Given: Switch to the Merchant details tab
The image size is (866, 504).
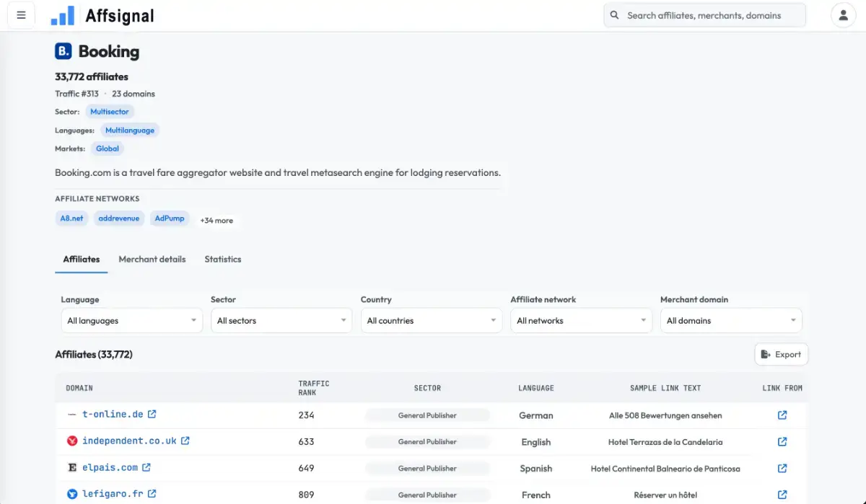Looking at the screenshot, I should coord(152,259).
